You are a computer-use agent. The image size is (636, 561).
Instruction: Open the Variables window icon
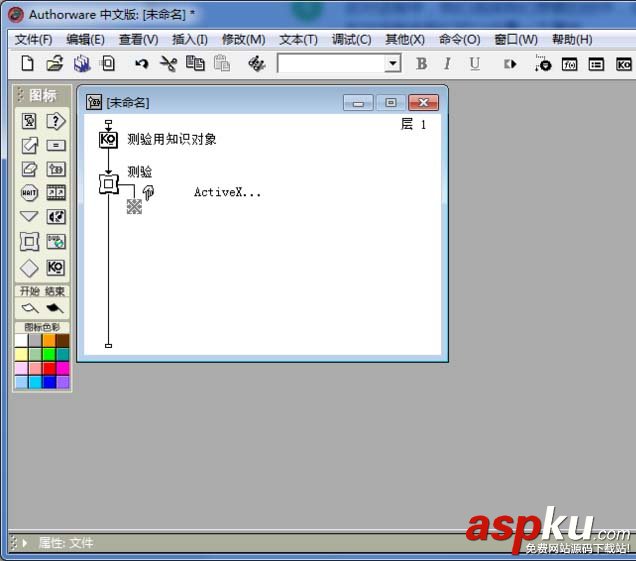(x=596, y=64)
